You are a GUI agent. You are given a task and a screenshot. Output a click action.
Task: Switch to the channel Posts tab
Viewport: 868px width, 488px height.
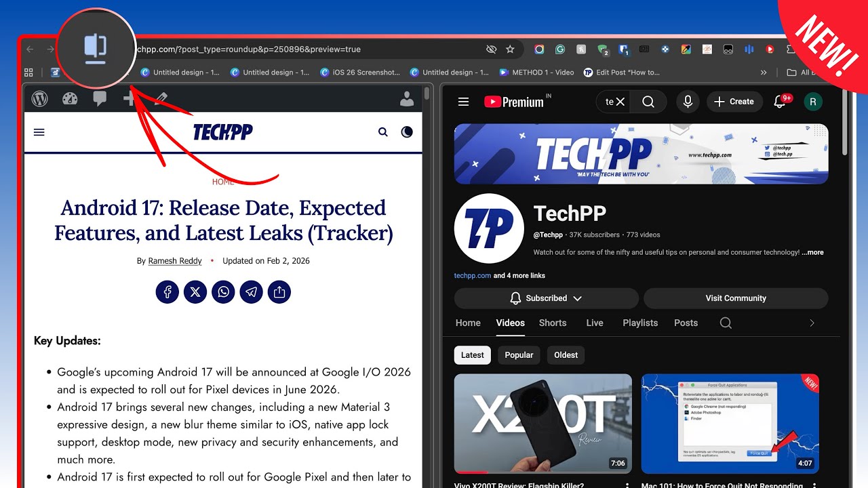tap(686, 323)
